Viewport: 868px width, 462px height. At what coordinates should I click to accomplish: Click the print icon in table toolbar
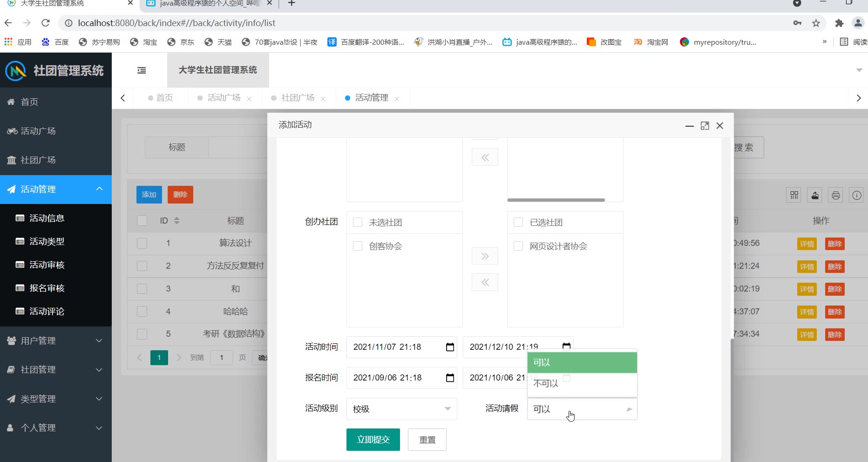coord(835,195)
